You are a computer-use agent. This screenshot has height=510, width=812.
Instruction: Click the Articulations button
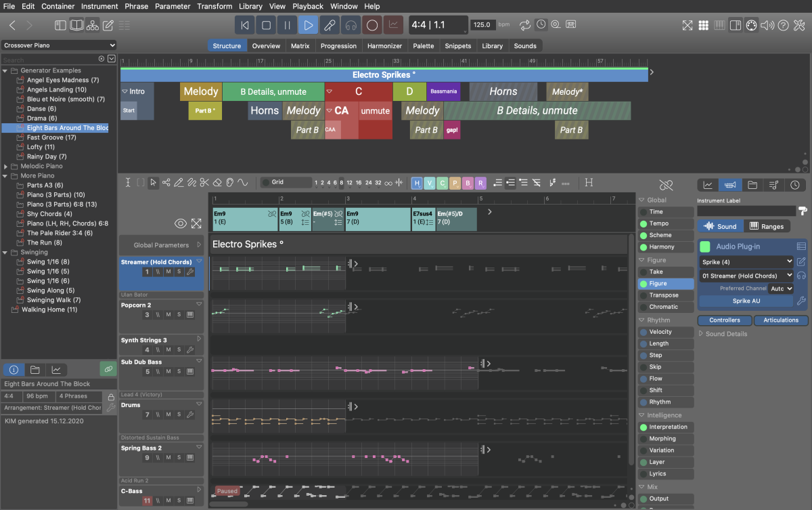click(781, 320)
